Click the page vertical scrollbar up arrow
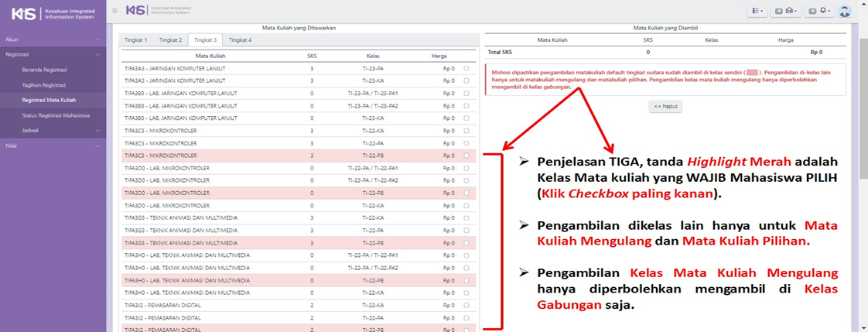868x332 pixels. (863, 4)
